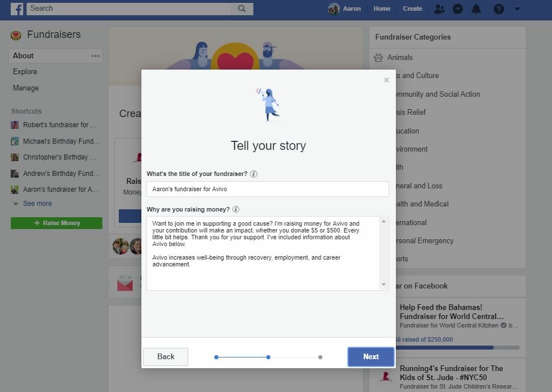Click the Next button in the dialog
Image resolution: width=552 pixels, height=392 pixels.
370,356
